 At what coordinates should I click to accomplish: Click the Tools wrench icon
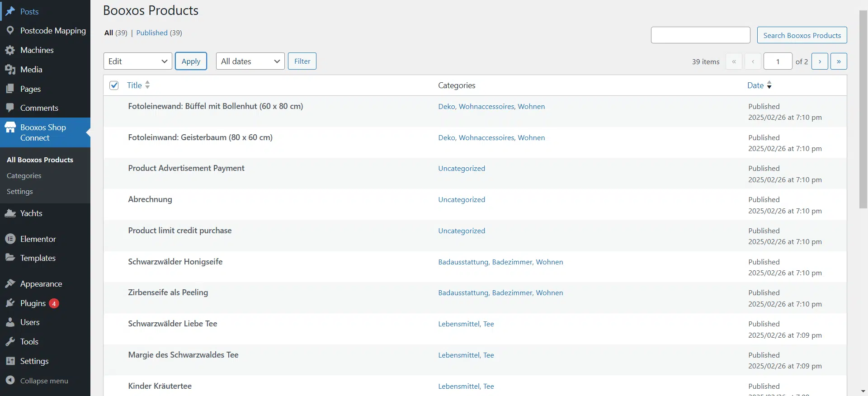(10, 342)
